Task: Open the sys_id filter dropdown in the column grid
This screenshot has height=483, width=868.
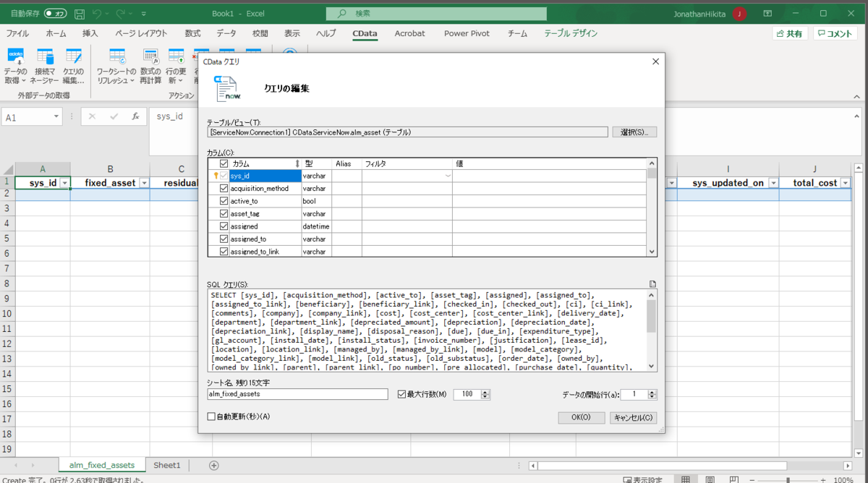Action: click(x=448, y=175)
